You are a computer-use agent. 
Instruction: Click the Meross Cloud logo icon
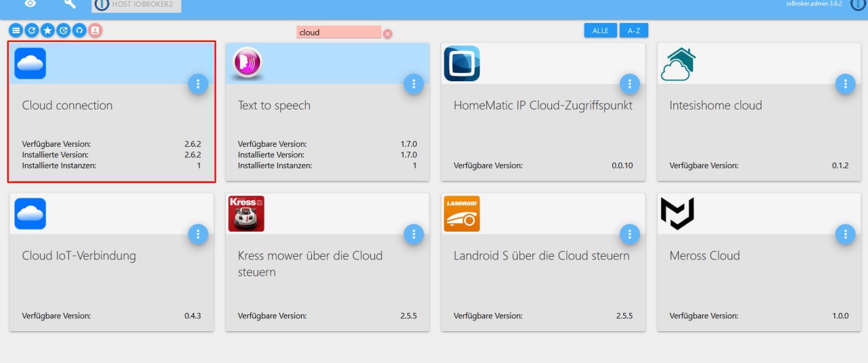pyautogui.click(x=677, y=214)
